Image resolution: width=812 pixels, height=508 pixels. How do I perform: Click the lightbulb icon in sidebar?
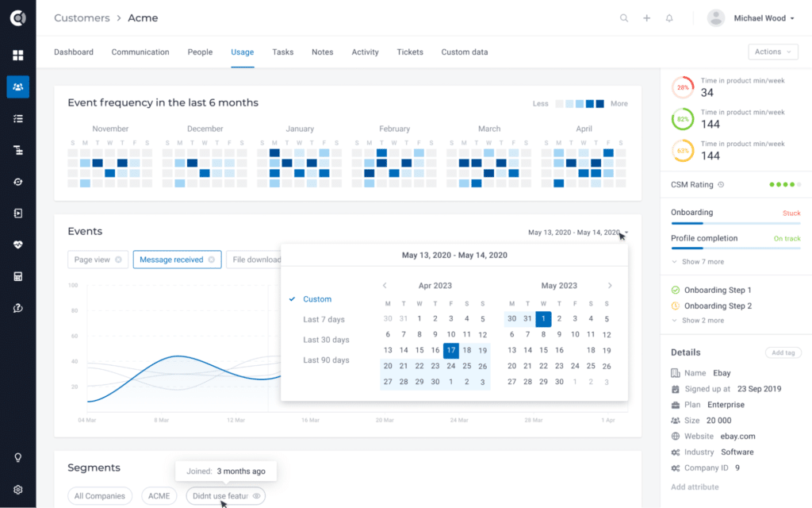[x=17, y=458]
